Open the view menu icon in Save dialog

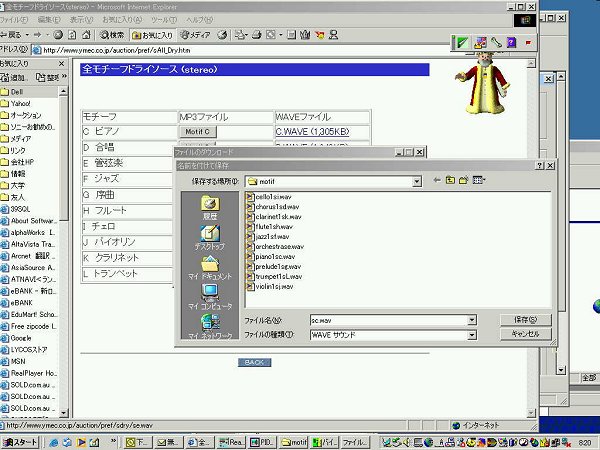pos(479,181)
